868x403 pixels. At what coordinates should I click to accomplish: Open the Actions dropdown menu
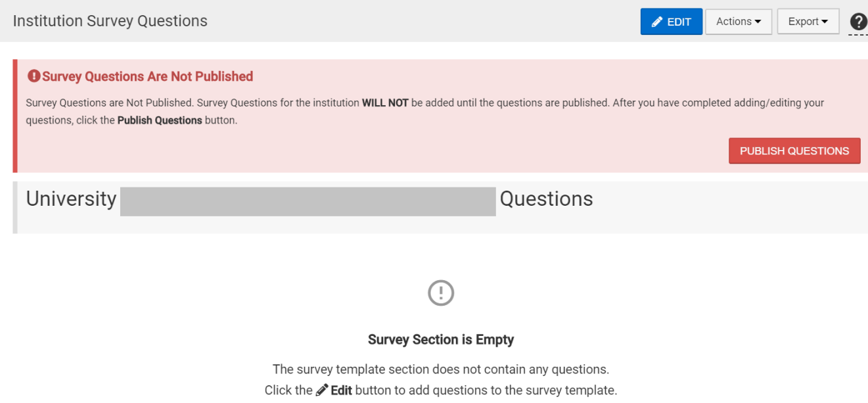739,22
